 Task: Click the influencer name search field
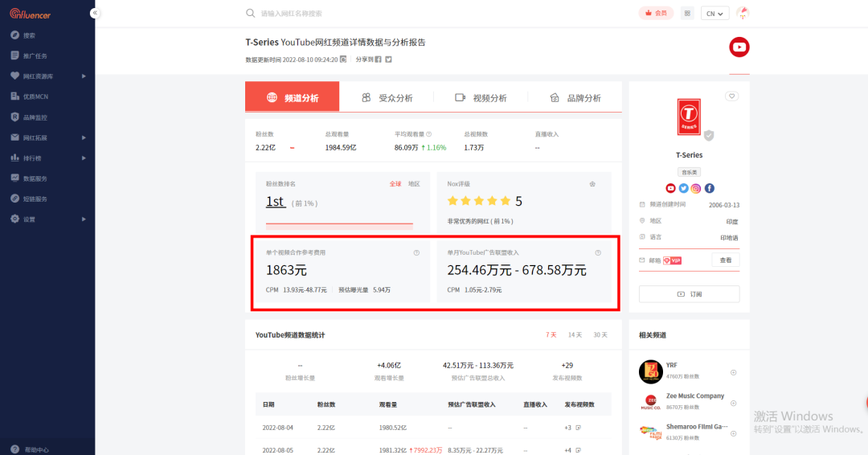point(362,14)
